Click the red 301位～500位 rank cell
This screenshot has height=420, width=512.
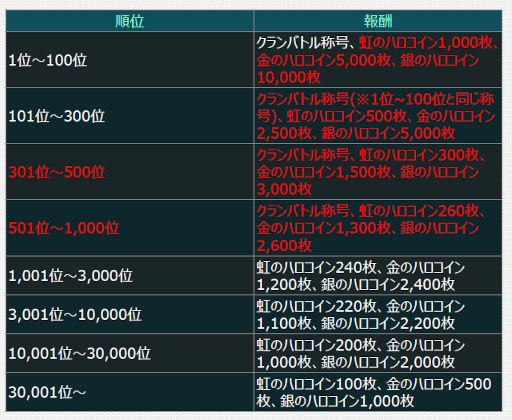(x=130, y=172)
